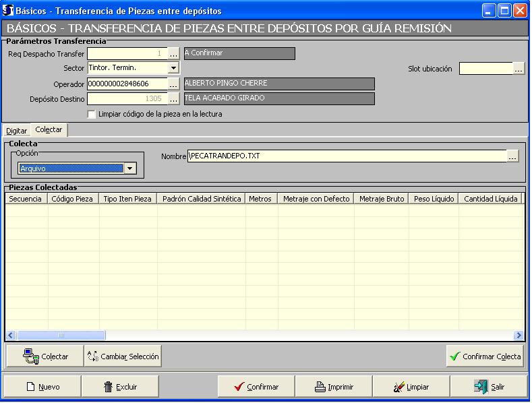Click the Código Pieza column header

click(x=71, y=199)
